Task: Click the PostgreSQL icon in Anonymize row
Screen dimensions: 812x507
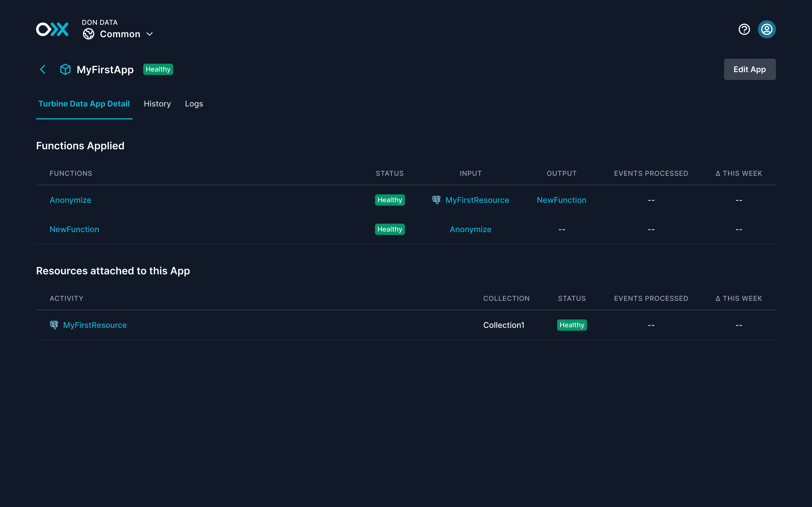Action: tap(436, 200)
